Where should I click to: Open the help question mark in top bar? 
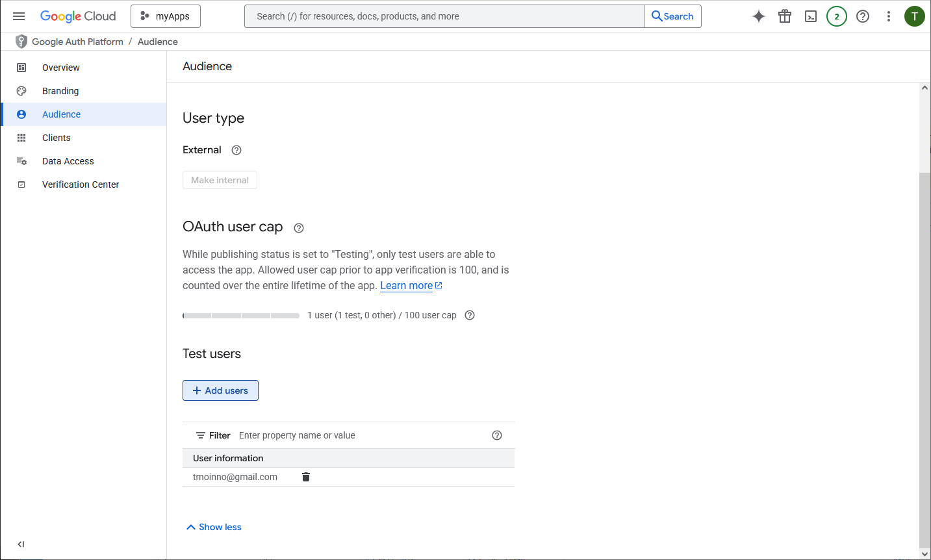point(863,16)
